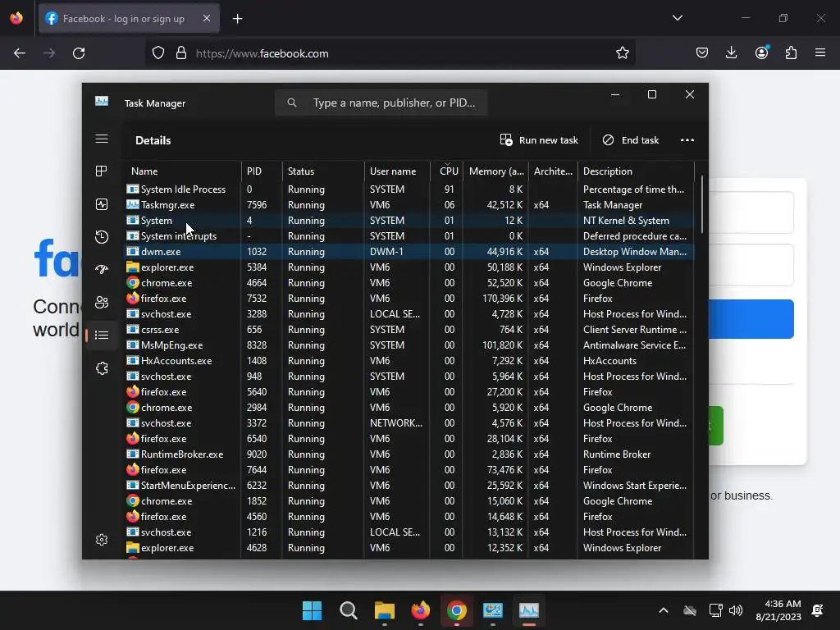Select svchost.exe PID 3372 row
Screen dimensions: 840x630
tap(409, 423)
